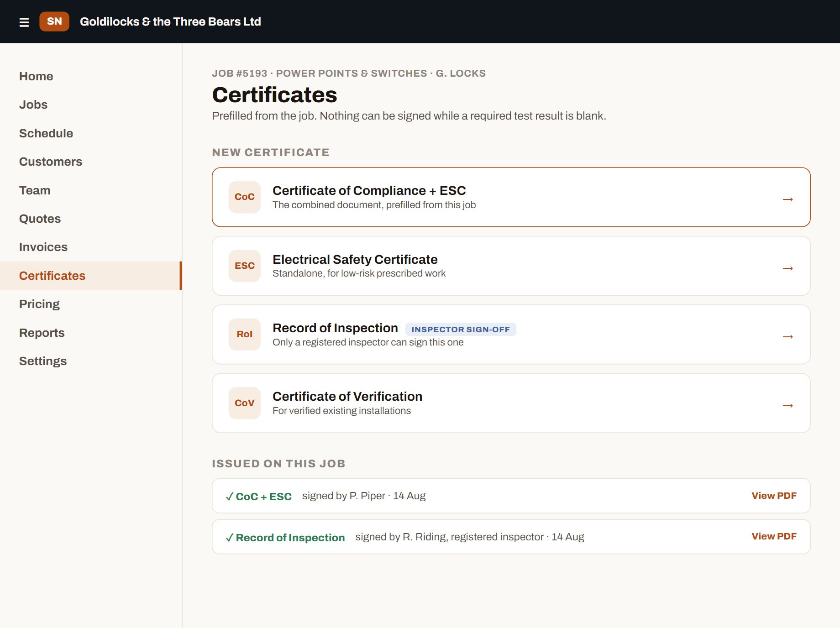Viewport: 840px width, 628px height.
Task: Open the hamburger menu icon
Action: [x=24, y=22]
